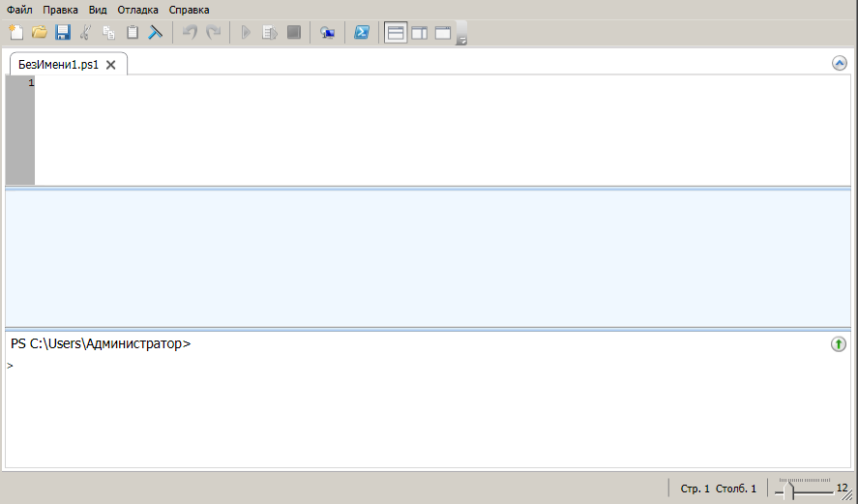Click the zoom slider in the status bar
Viewport: 858px width, 504px height.
790,489
